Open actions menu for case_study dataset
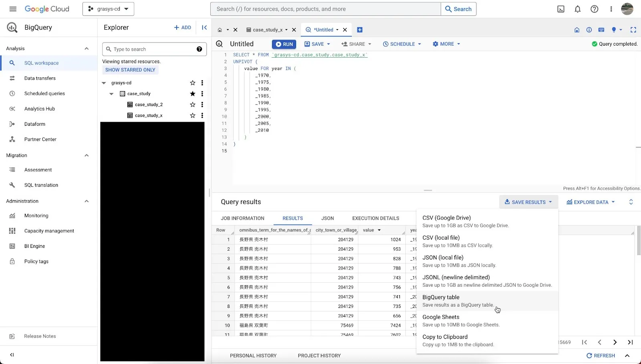This screenshot has height=364, width=641. pyautogui.click(x=202, y=94)
